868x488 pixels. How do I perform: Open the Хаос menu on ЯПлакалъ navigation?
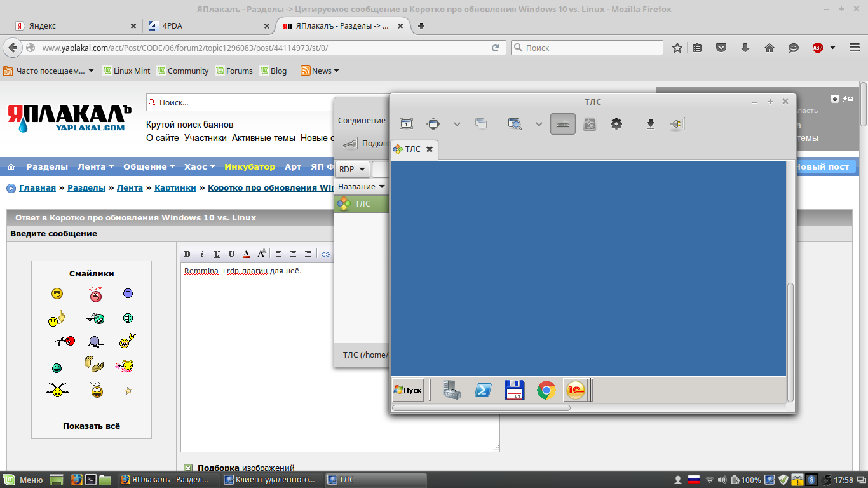point(200,166)
